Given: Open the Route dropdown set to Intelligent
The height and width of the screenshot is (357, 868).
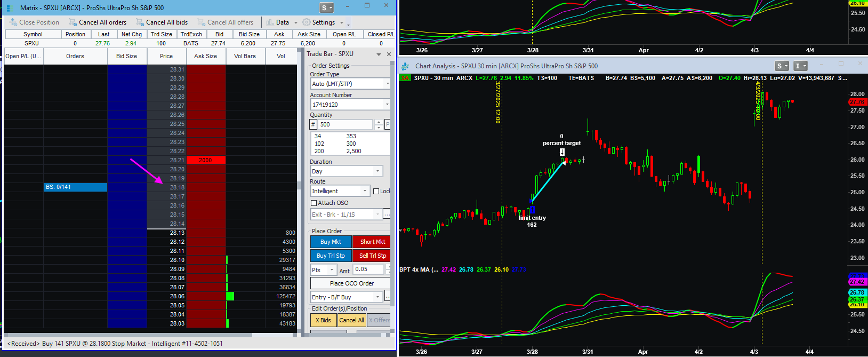Looking at the screenshot, I should 365,191.
